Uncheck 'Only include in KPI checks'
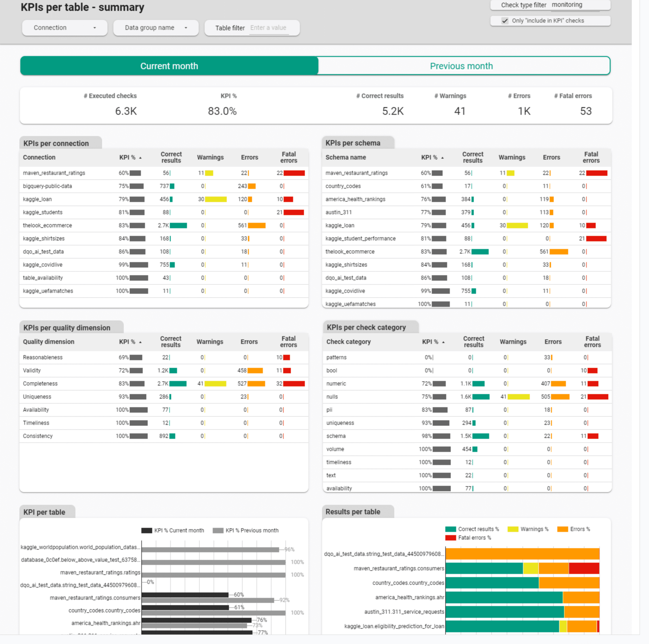This screenshot has width=649, height=644. (505, 21)
